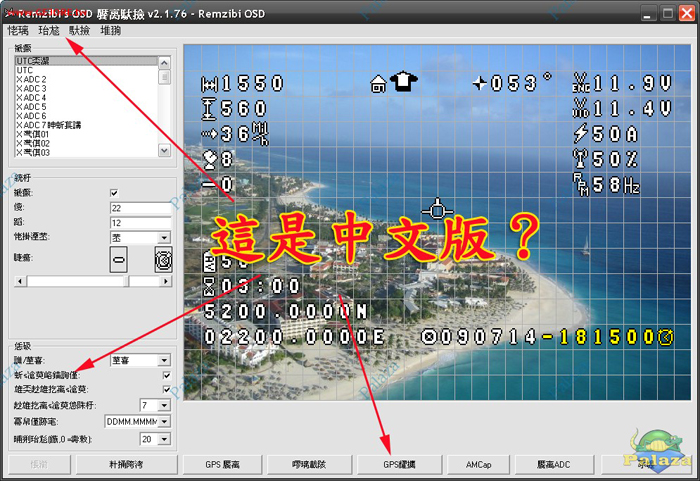Click the input field containing 22
700x481 pixels.
coord(140,208)
